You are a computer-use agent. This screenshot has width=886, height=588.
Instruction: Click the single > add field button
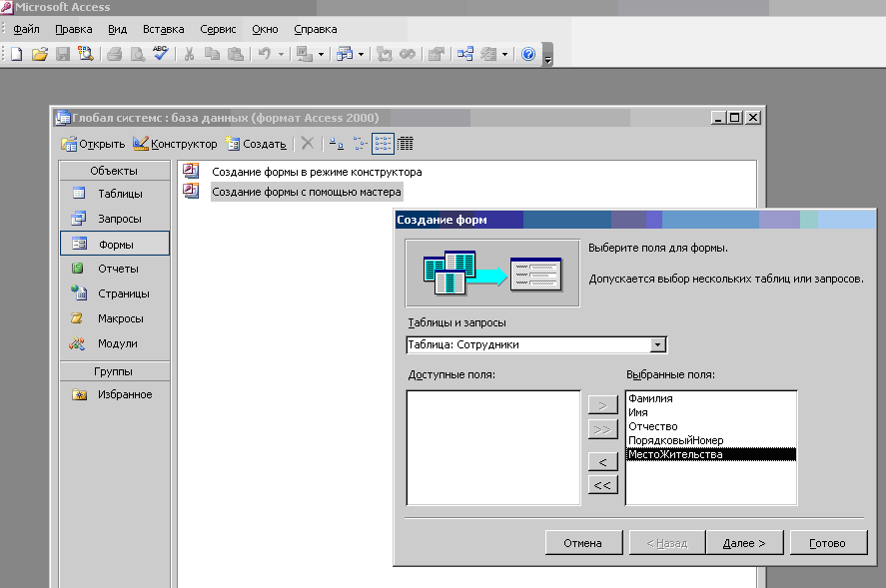(603, 405)
